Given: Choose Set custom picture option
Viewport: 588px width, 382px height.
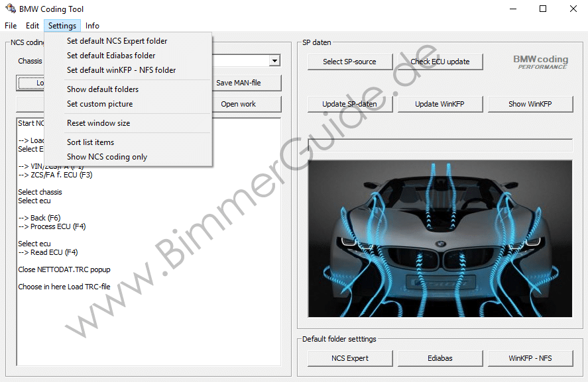Looking at the screenshot, I should pos(99,104).
